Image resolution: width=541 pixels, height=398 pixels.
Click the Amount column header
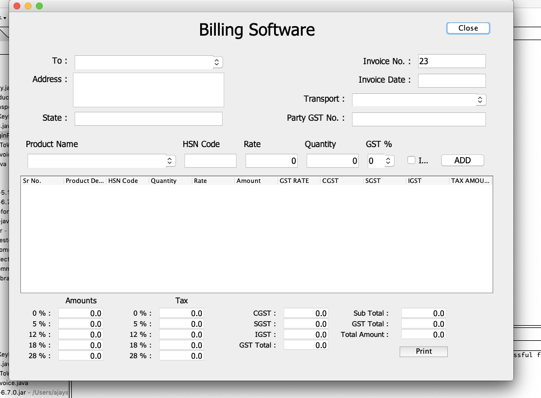pos(256,181)
